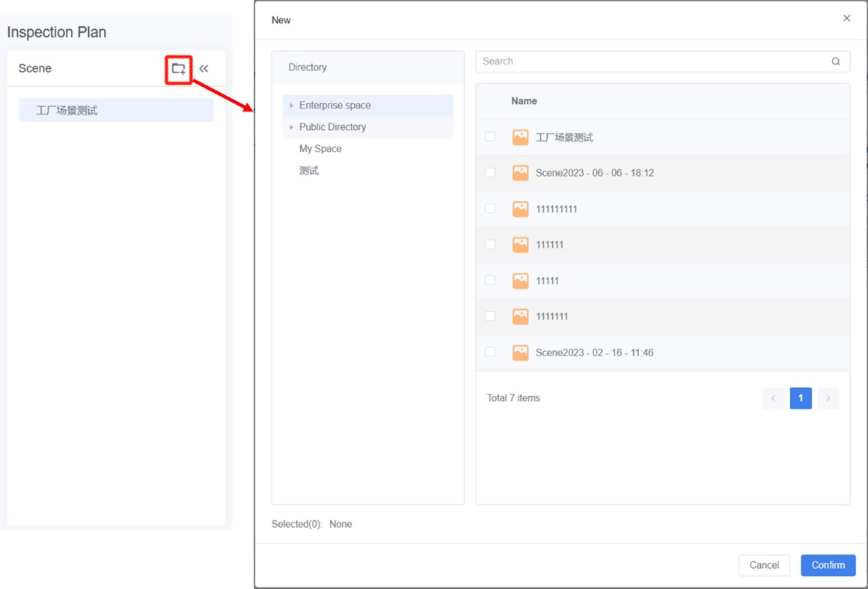Viewport: 868px width, 589px height.
Task: Check the checkbox for Scene2023-06-06-18:12
Action: click(x=490, y=173)
